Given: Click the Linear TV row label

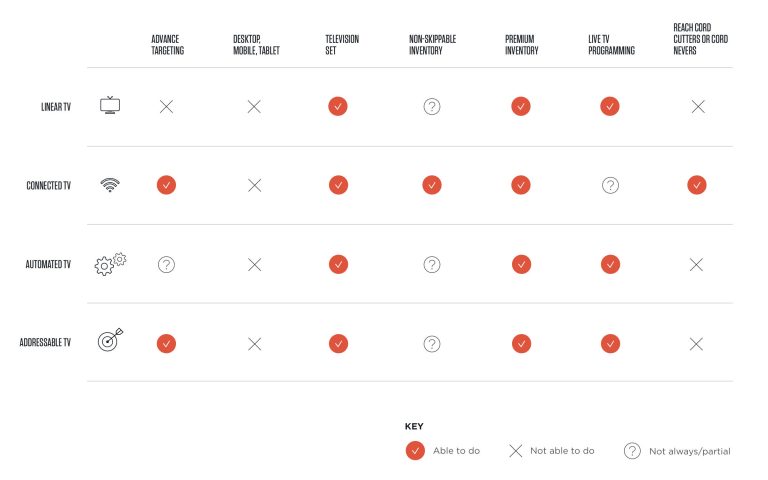Looking at the screenshot, I should coord(52,106).
